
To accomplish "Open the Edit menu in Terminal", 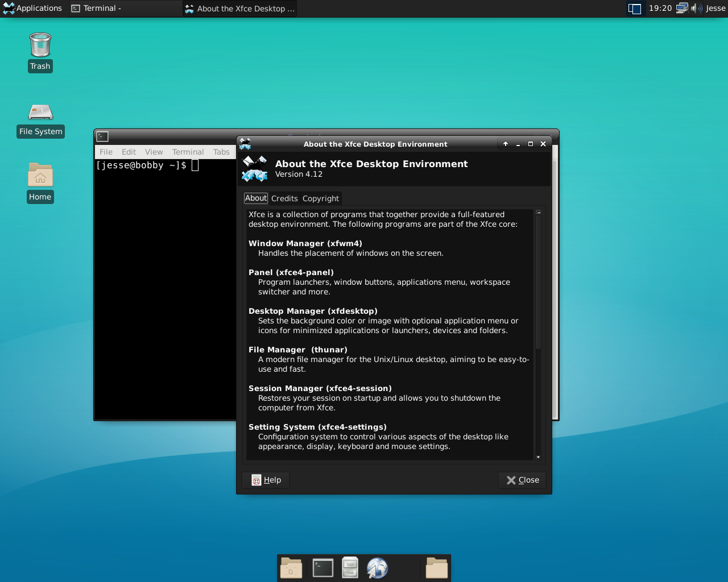I will pyautogui.click(x=129, y=152).
